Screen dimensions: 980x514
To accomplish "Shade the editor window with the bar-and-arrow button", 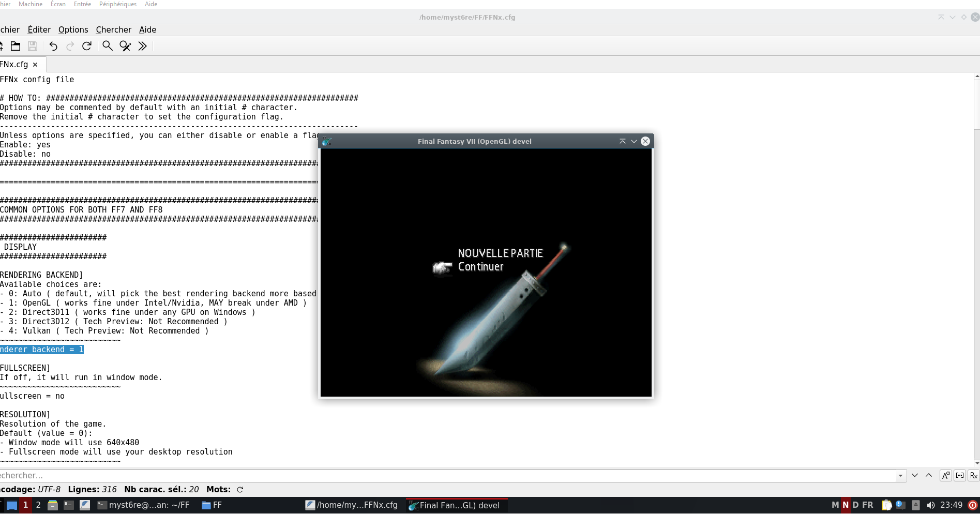I will click(x=941, y=17).
